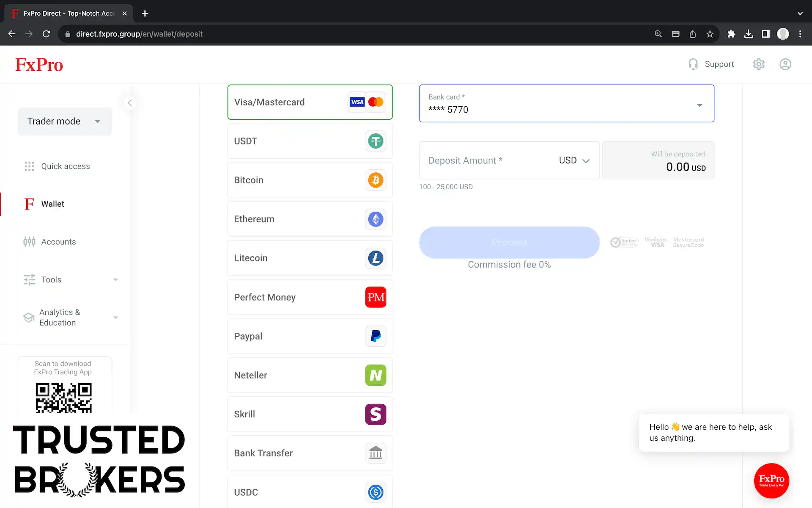Open the FxPro chat bubble
The height and width of the screenshot is (508, 812).
[771, 480]
